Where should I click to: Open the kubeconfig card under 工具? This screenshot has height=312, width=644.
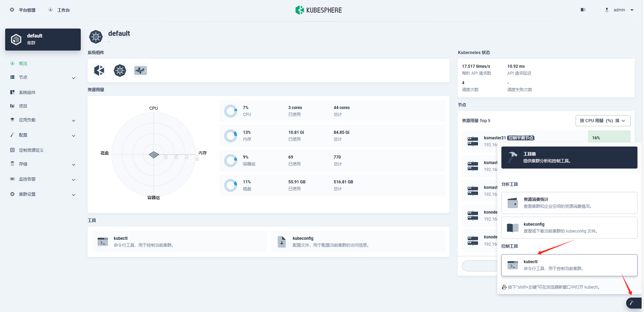(358, 242)
